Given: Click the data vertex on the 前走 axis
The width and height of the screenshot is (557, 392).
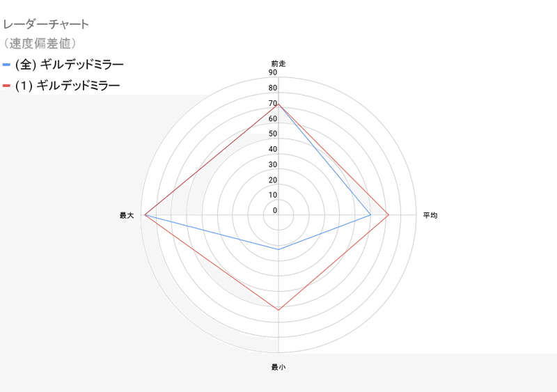Looking at the screenshot, I should 278,104.
